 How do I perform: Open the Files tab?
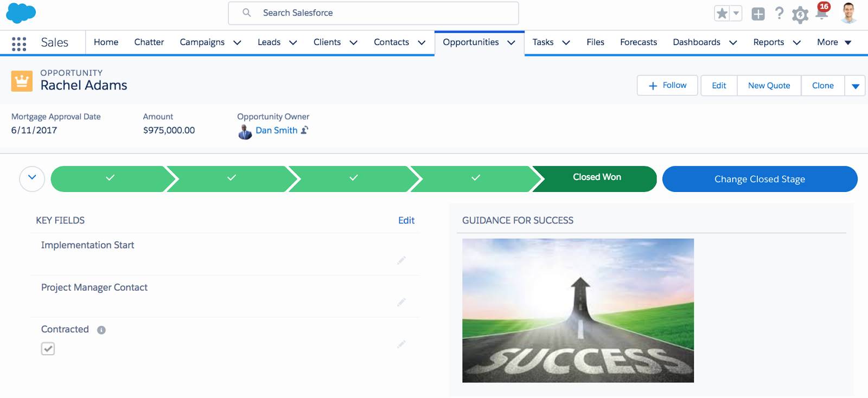point(595,42)
